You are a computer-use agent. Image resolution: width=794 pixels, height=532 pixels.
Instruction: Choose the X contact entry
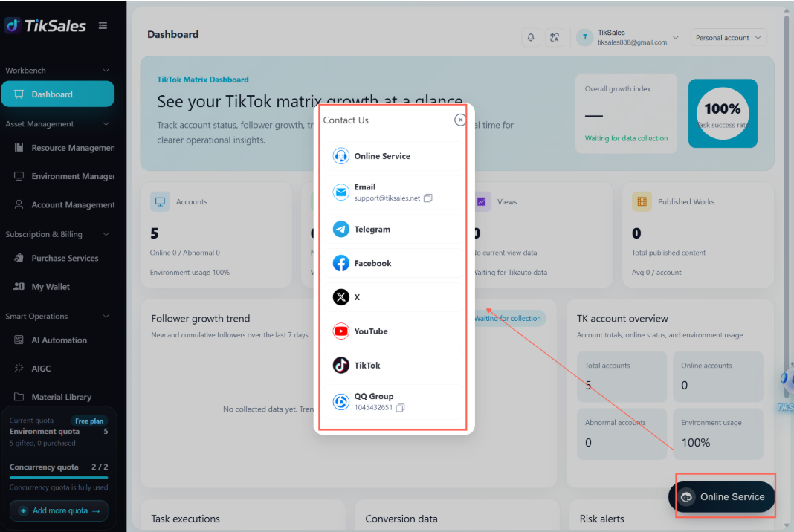click(x=393, y=297)
